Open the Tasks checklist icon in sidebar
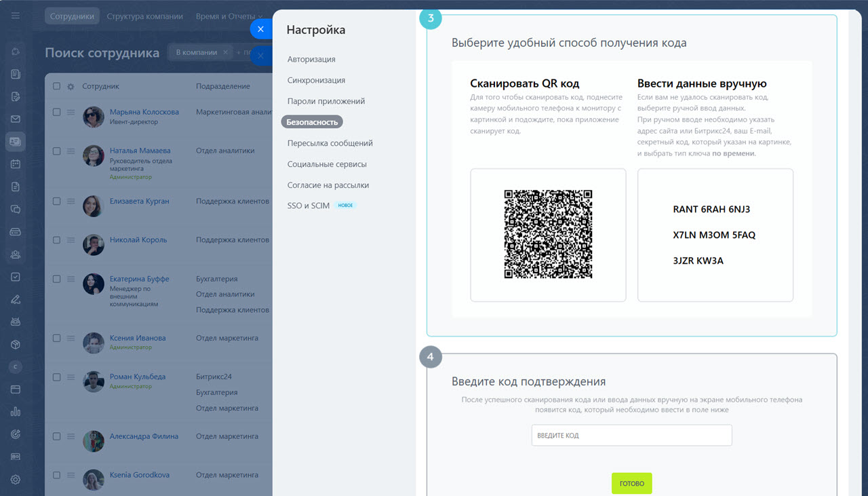The height and width of the screenshot is (496, 868). 15,277
